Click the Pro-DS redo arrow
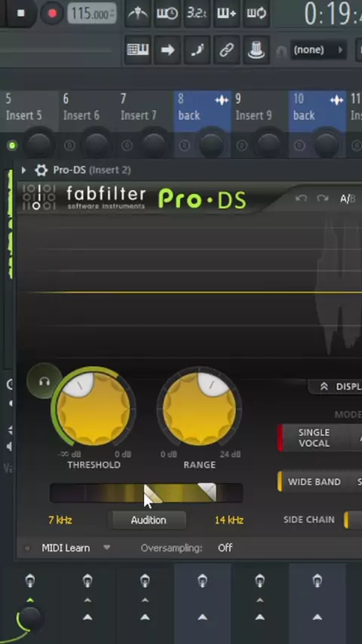This screenshot has width=362, height=644. click(x=323, y=199)
